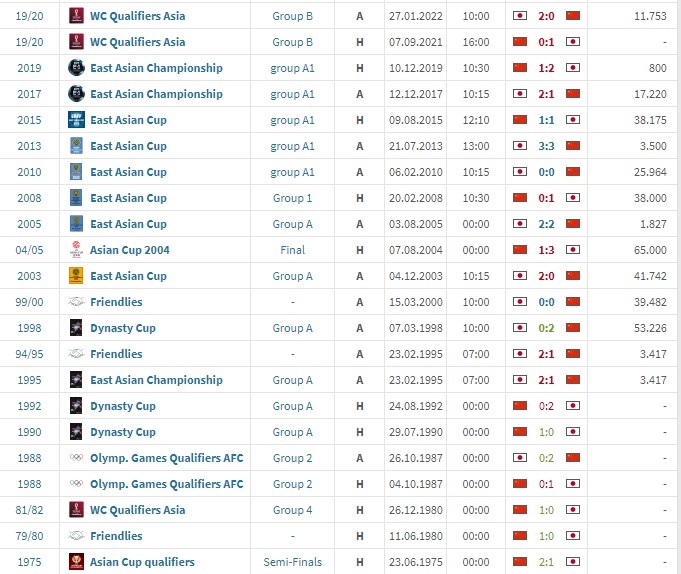Open East Asian Championship link for 2017
The width and height of the screenshot is (681, 574).
tap(156, 94)
